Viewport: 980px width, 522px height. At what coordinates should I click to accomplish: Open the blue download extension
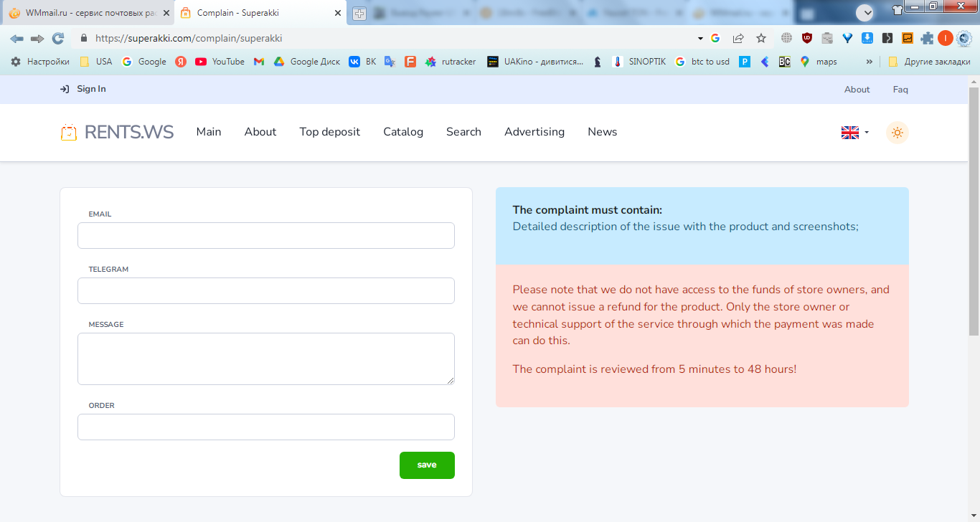pos(867,38)
